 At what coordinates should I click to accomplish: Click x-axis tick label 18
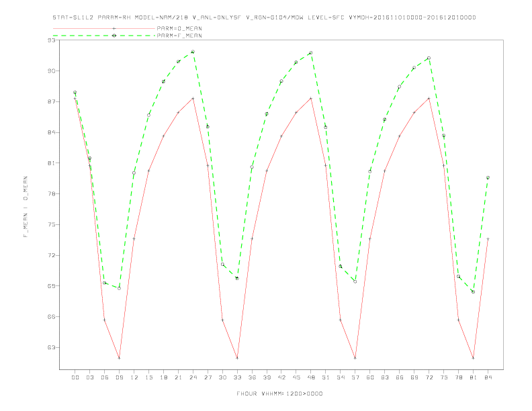coord(163,377)
